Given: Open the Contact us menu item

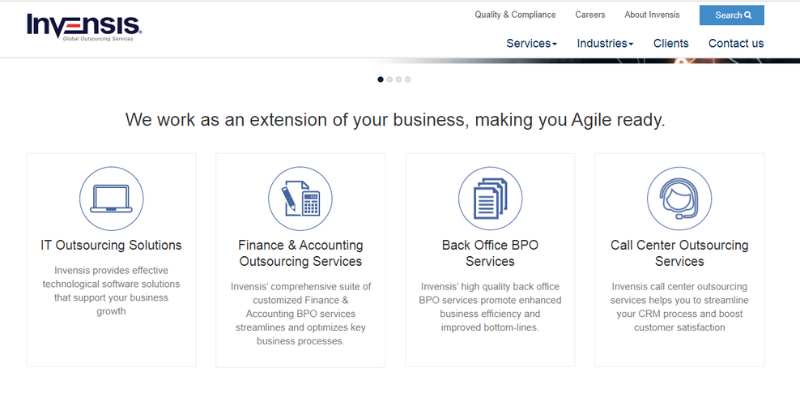Looking at the screenshot, I should [x=736, y=43].
